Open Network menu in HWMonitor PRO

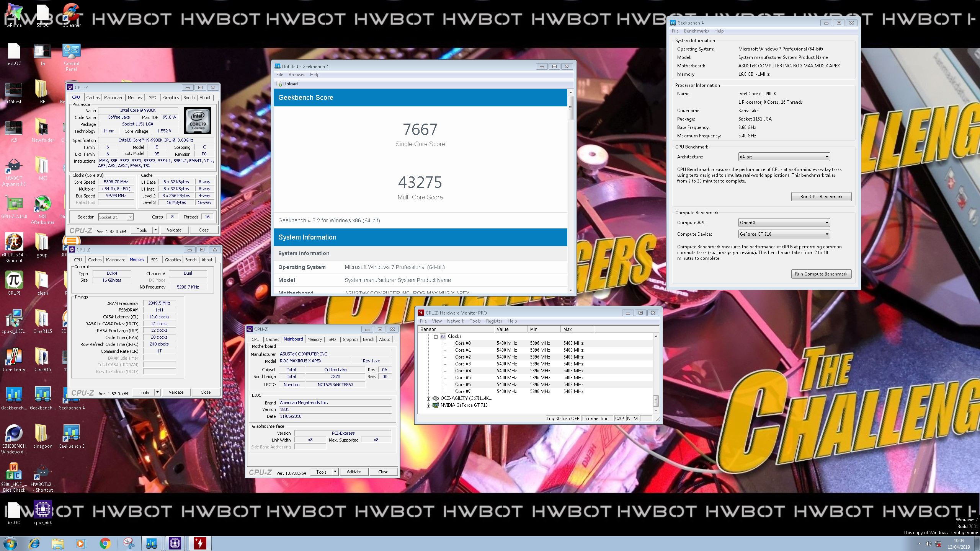click(x=455, y=321)
